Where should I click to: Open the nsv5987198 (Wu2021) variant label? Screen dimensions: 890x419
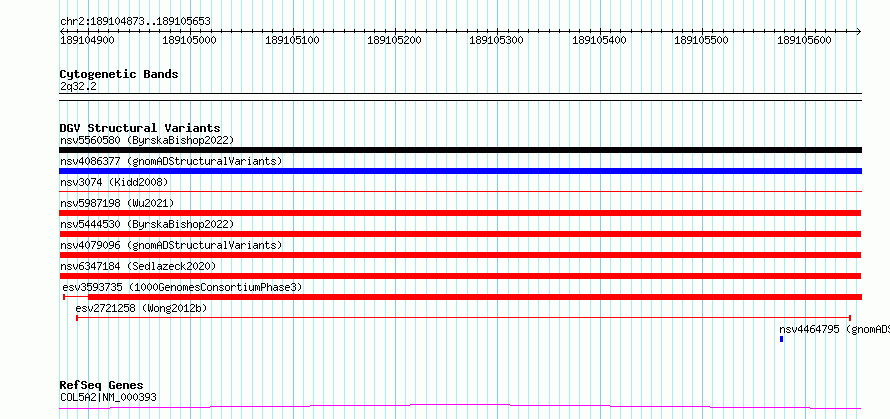(x=117, y=203)
